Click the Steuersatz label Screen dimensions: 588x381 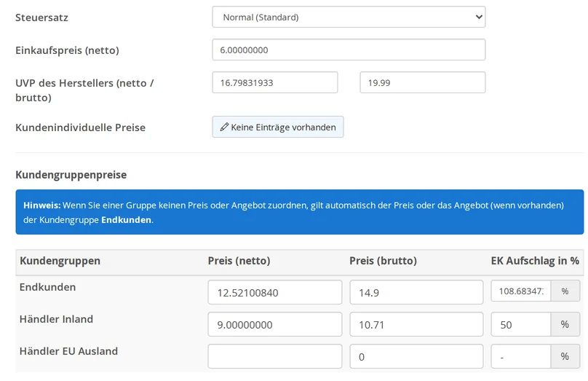tap(41, 17)
